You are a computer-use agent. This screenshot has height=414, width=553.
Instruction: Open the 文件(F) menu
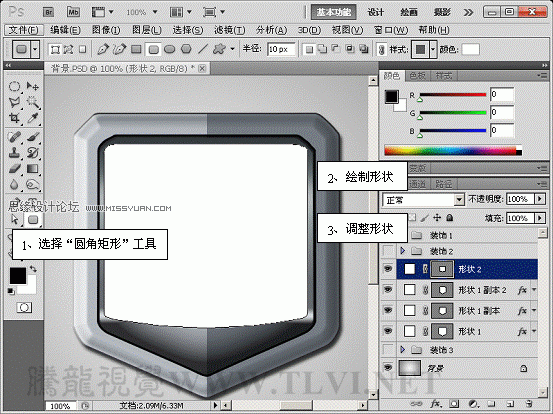point(24,30)
